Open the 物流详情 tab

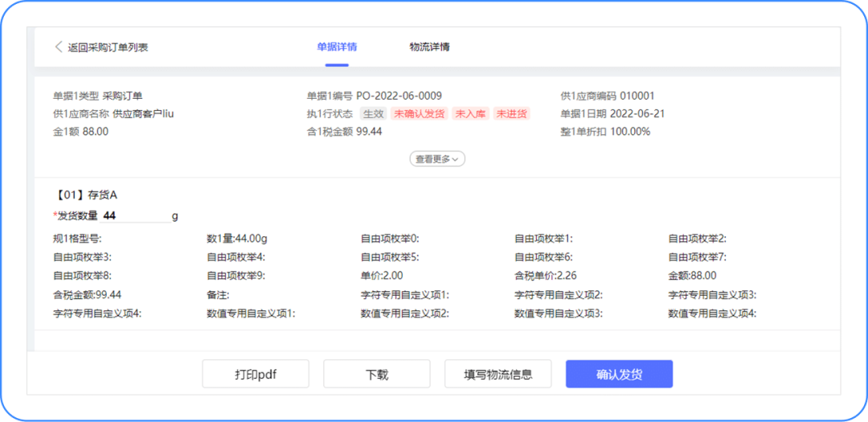click(x=429, y=47)
